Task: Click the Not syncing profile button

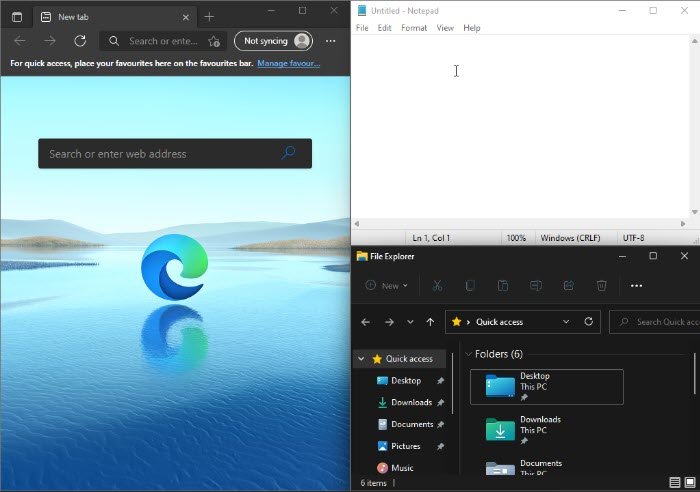Action: (273, 41)
